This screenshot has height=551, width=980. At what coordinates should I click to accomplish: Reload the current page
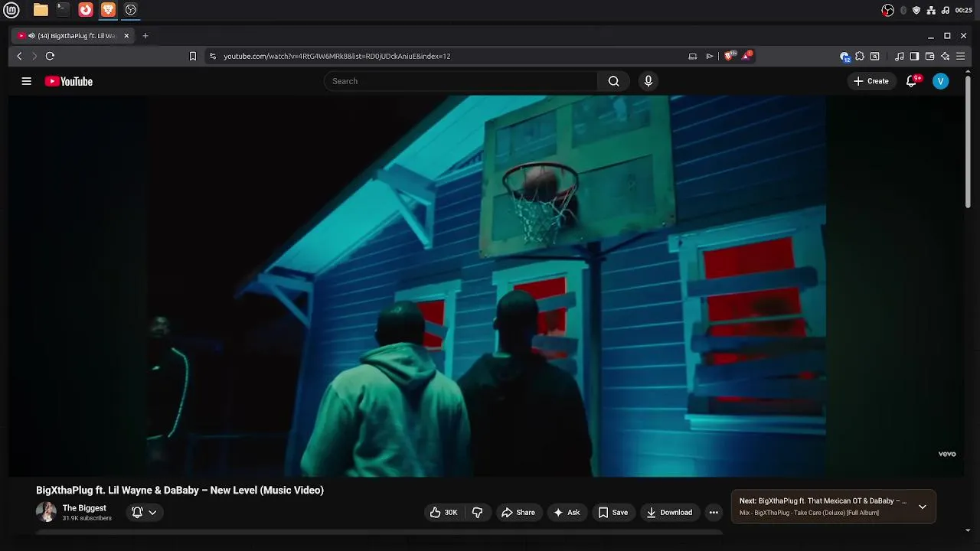point(50,56)
